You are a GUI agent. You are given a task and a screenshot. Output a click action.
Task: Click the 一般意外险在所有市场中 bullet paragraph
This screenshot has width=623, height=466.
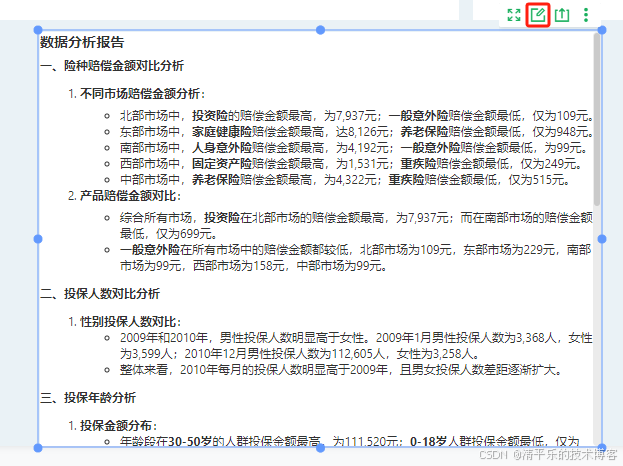pos(356,257)
